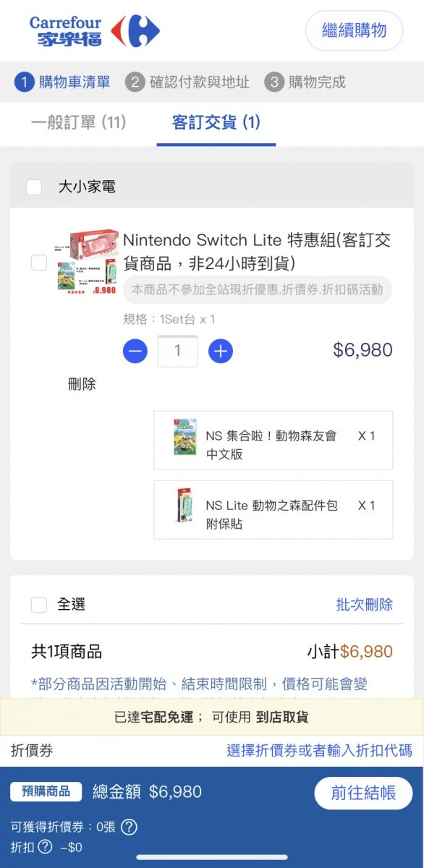
Task: Tap NS Lite accessory pack thumbnail
Action: pos(185,506)
